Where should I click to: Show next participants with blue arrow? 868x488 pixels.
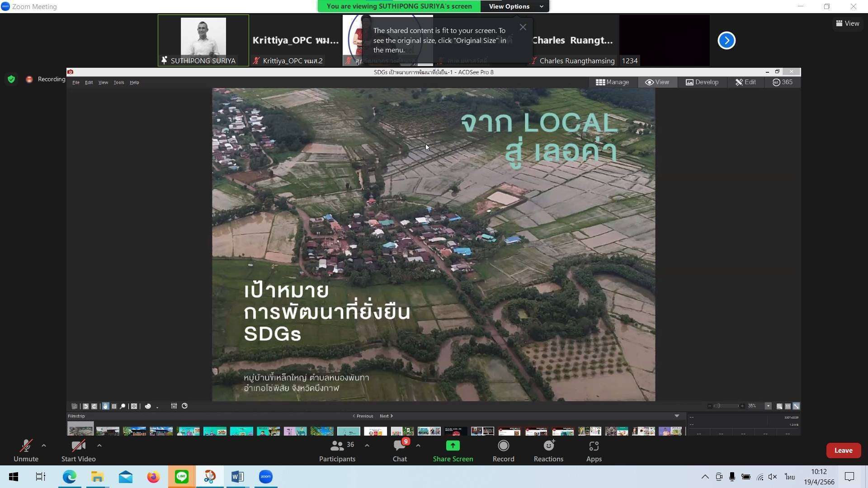click(726, 41)
